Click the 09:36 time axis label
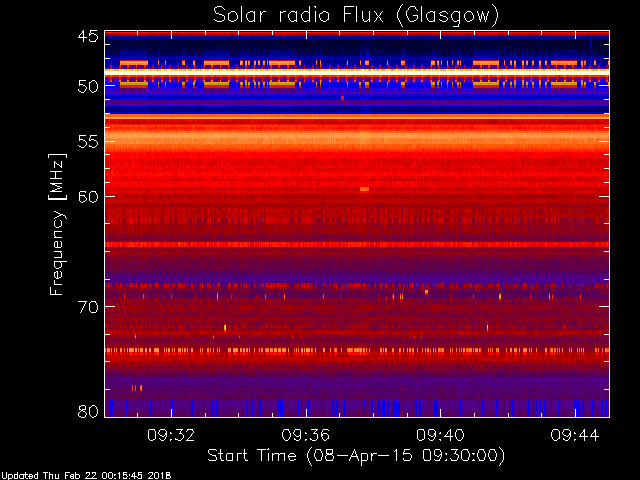The height and width of the screenshot is (480, 640). (306, 435)
